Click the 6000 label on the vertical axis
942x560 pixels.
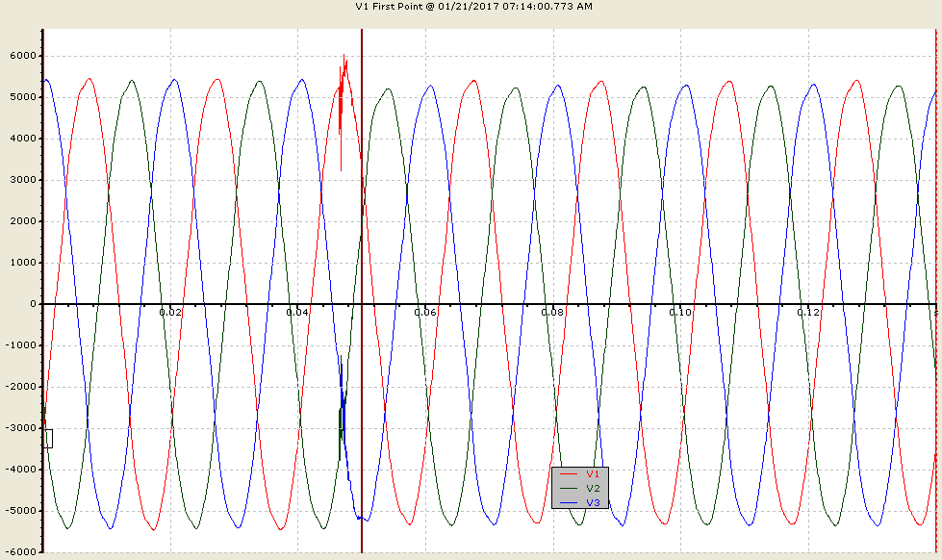[23, 56]
